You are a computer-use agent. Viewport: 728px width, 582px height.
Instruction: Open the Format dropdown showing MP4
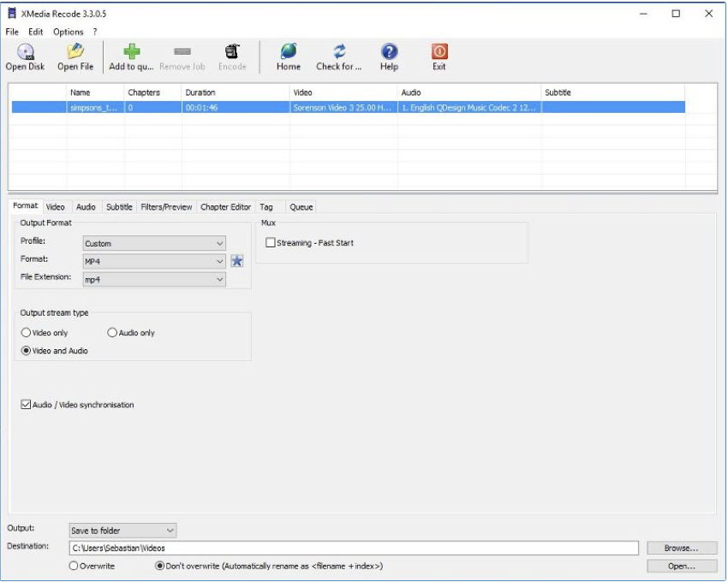point(154,261)
